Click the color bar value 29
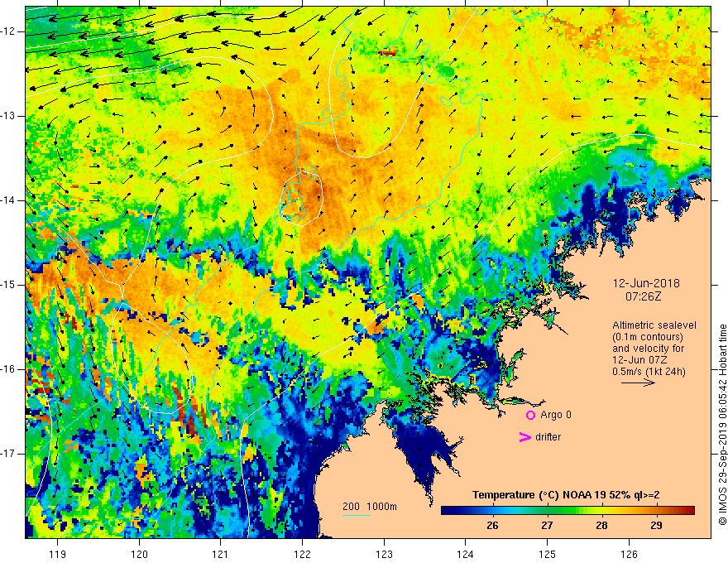 pyautogui.click(x=655, y=526)
